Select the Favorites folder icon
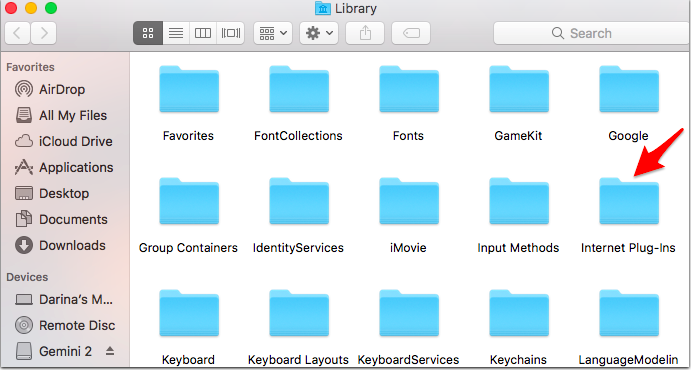 [189, 89]
